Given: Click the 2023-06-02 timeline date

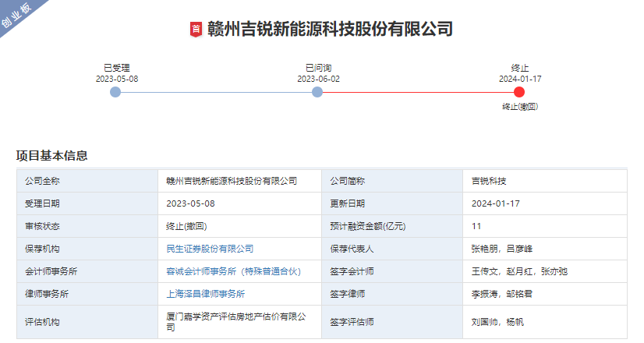Looking at the screenshot, I should (x=319, y=79).
